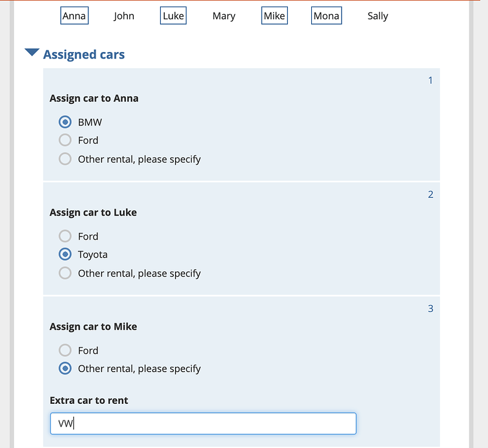This screenshot has width=488, height=448.
Task: Select Ford for Luke
Action: click(x=65, y=236)
